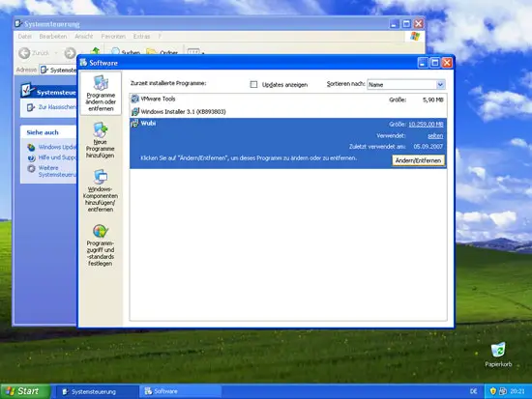The height and width of the screenshot is (399, 532).
Task: Click the Wubi program icon
Action: pyautogui.click(x=134, y=123)
